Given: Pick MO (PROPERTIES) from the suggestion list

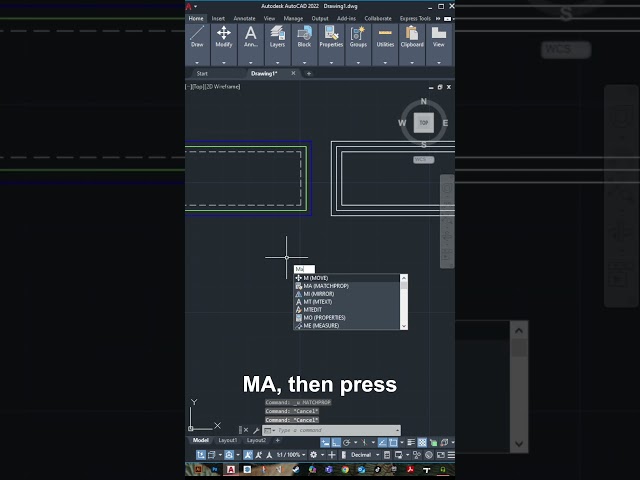Looking at the screenshot, I should coord(347,318).
